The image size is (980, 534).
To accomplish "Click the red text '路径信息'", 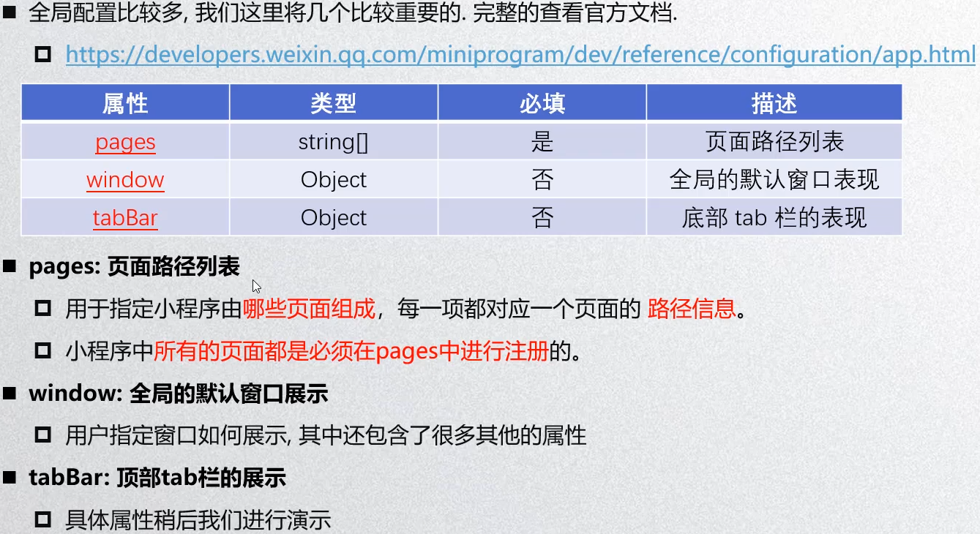I will tap(692, 309).
